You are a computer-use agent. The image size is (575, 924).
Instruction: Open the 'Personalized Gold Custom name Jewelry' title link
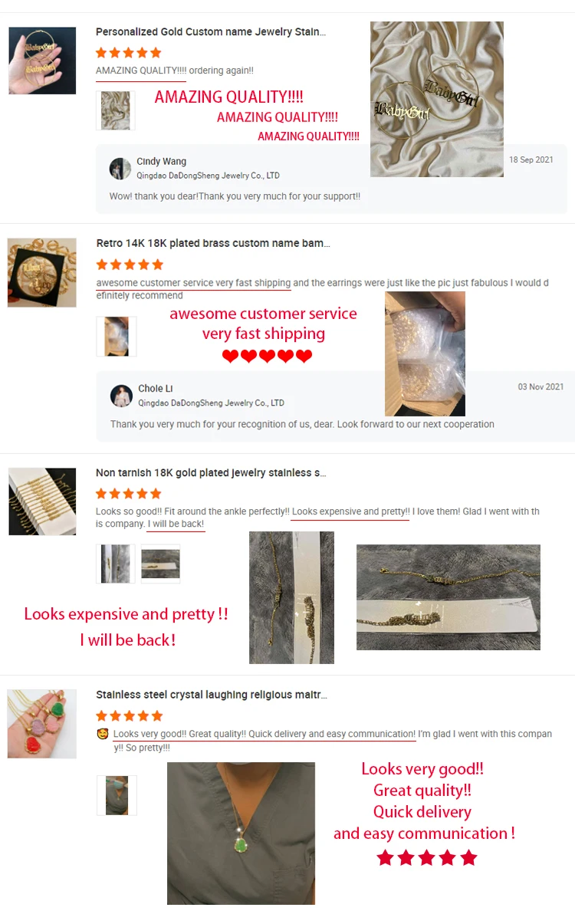pos(211,32)
